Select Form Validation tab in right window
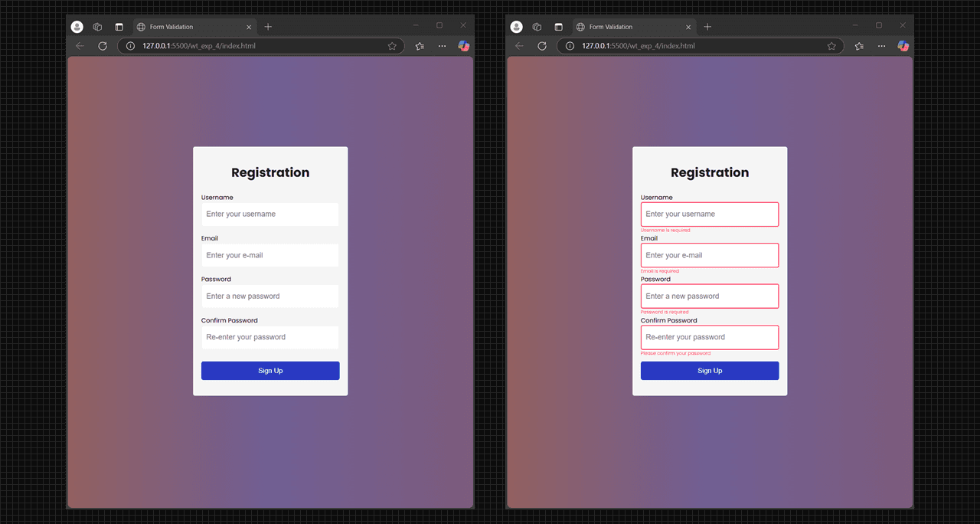 click(634, 27)
